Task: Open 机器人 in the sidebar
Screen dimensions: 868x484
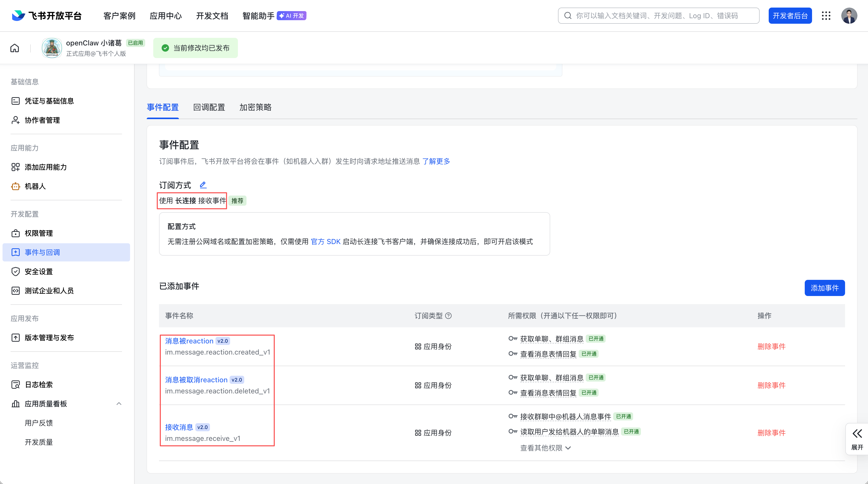Action: (x=35, y=186)
